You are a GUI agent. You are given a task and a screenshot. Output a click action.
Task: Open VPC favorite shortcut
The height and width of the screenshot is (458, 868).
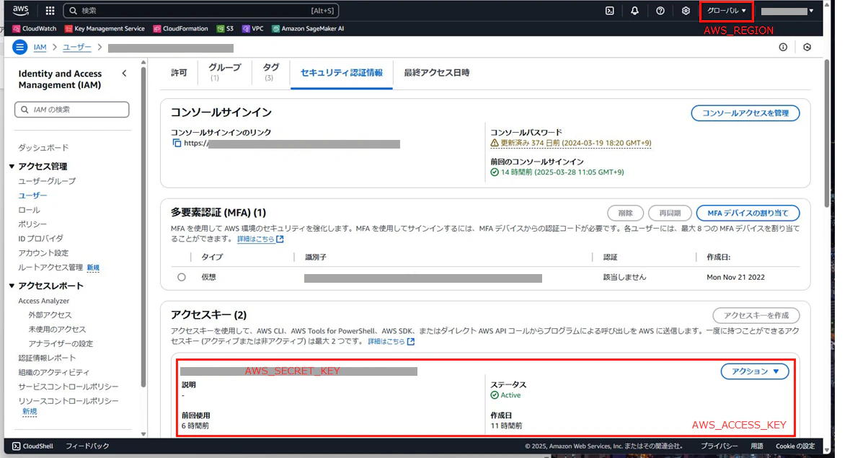coord(252,29)
